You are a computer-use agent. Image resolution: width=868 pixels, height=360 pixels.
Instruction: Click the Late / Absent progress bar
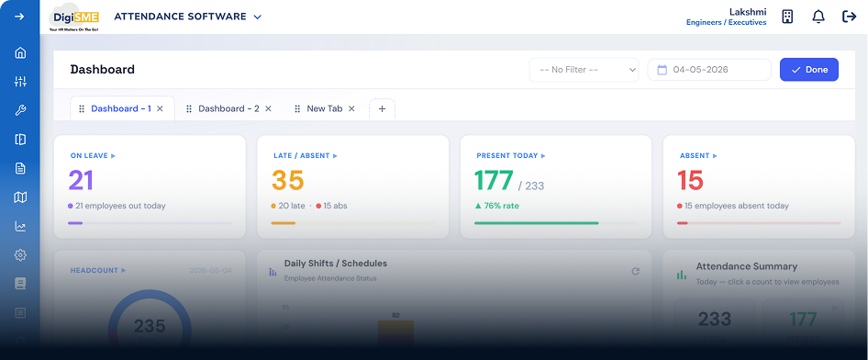click(352, 223)
